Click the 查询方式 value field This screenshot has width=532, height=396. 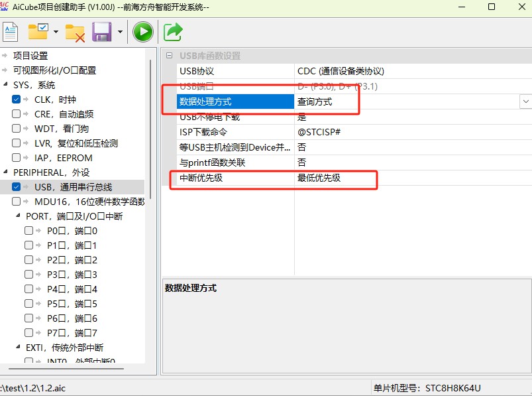click(407, 101)
